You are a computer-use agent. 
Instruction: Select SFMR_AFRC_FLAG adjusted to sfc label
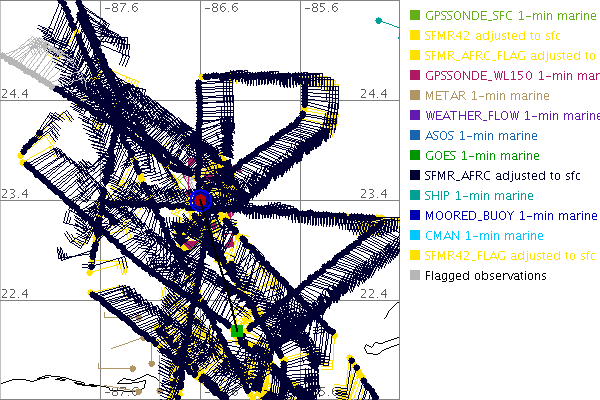pyautogui.click(x=510, y=55)
